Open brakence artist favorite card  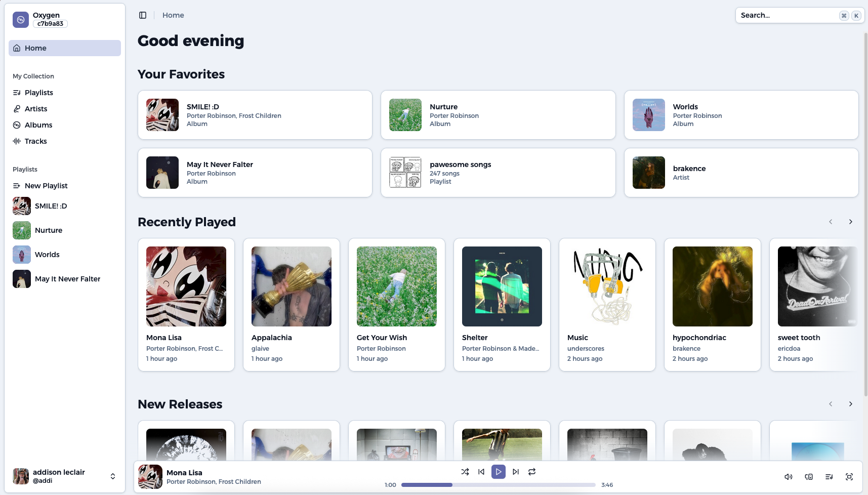point(741,173)
